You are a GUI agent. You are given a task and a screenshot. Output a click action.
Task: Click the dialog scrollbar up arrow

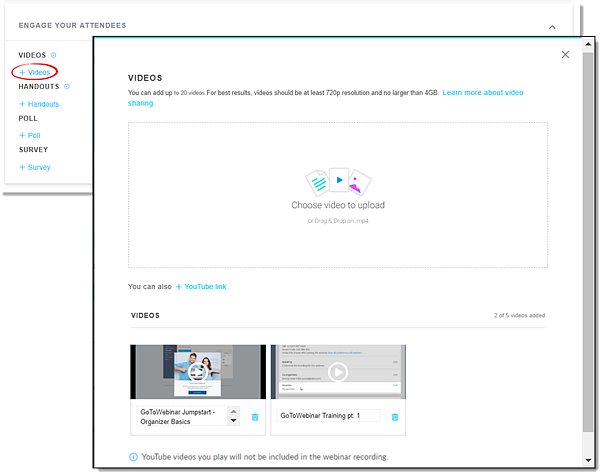588,44
